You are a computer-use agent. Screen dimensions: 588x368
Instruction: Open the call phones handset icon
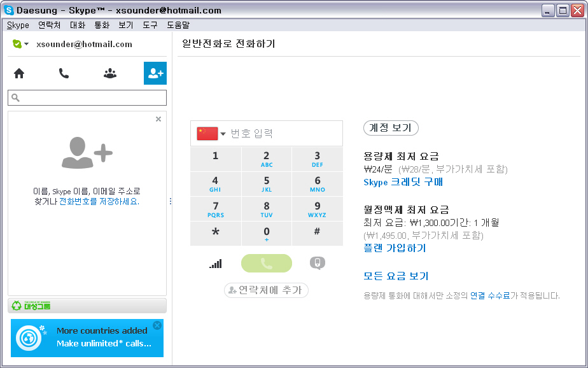(x=64, y=73)
